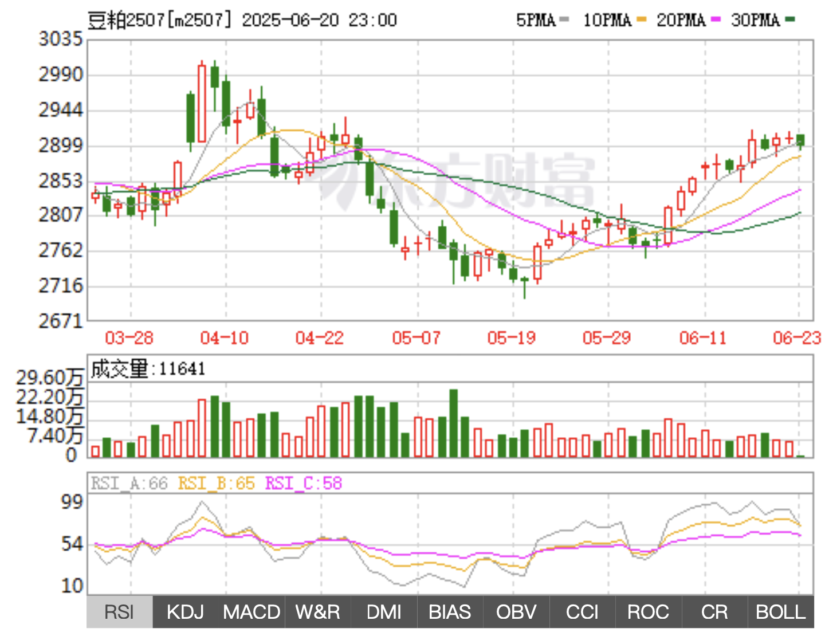Click the 30PMA green legend swatch
Image resolution: width=825 pixels, height=644 pixels.
[x=790, y=20]
